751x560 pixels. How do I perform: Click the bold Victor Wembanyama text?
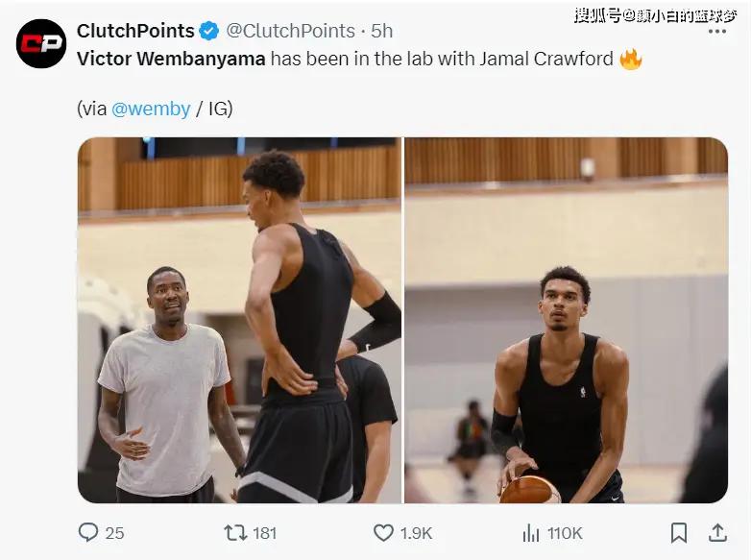coord(171,59)
